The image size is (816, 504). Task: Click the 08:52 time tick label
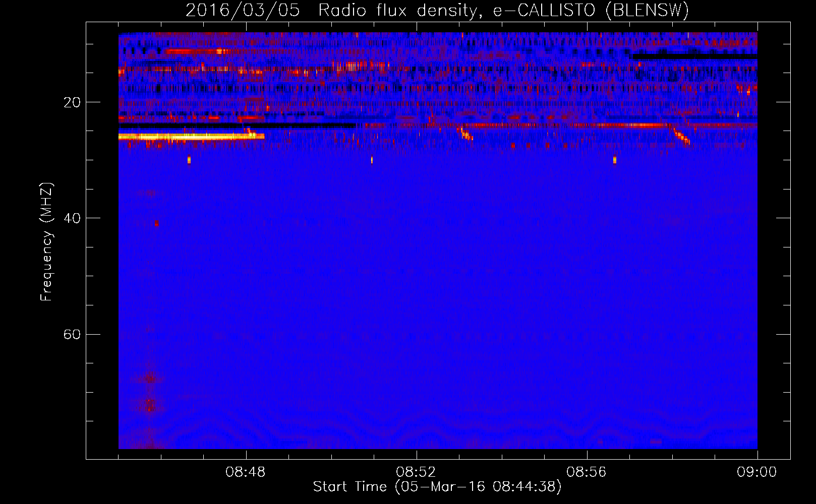coord(416,472)
